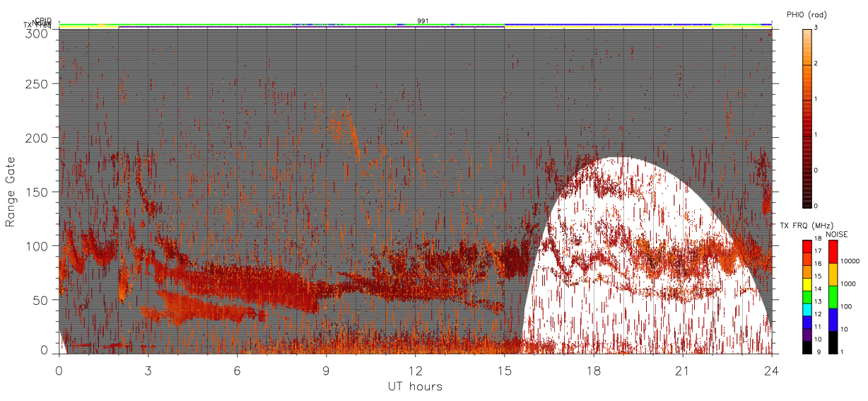Click the '16' label in the TX FRQ legend
The width and height of the screenshot is (868, 401).
click(x=819, y=264)
